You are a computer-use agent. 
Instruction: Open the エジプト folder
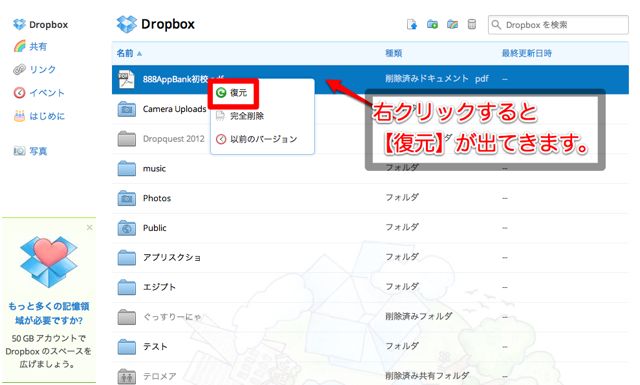click(x=159, y=287)
